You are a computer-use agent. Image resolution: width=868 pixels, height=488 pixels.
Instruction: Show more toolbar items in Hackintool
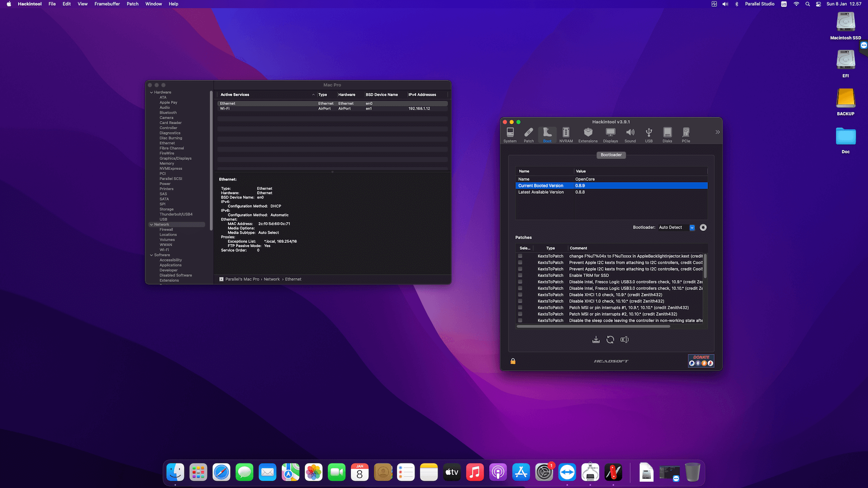(717, 132)
